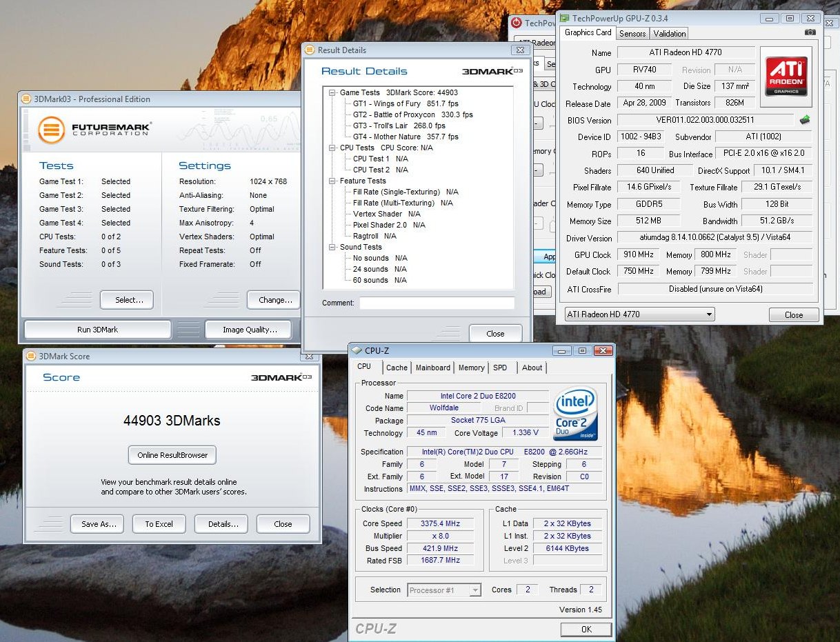Viewport: 840px width, 642px height.
Task: Select Fill Rate (Single-Texturing) row
Action: (406, 192)
